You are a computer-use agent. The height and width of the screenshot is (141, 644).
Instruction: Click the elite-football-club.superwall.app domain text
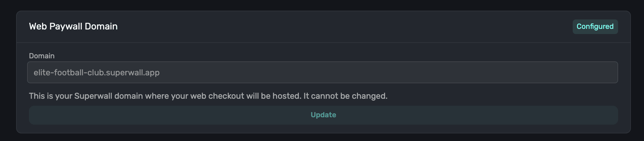[x=97, y=73]
